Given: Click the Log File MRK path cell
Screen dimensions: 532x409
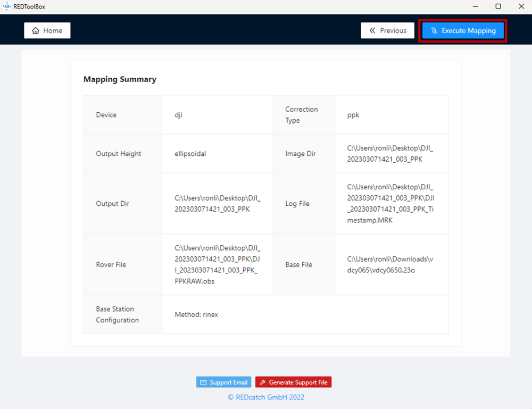Looking at the screenshot, I should pos(392,203).
